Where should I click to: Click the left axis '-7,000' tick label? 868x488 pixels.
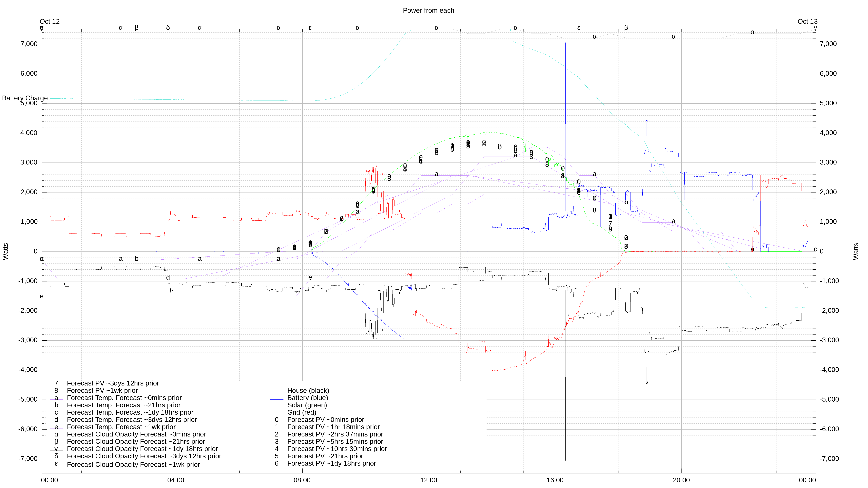click(x=28, y=459)
